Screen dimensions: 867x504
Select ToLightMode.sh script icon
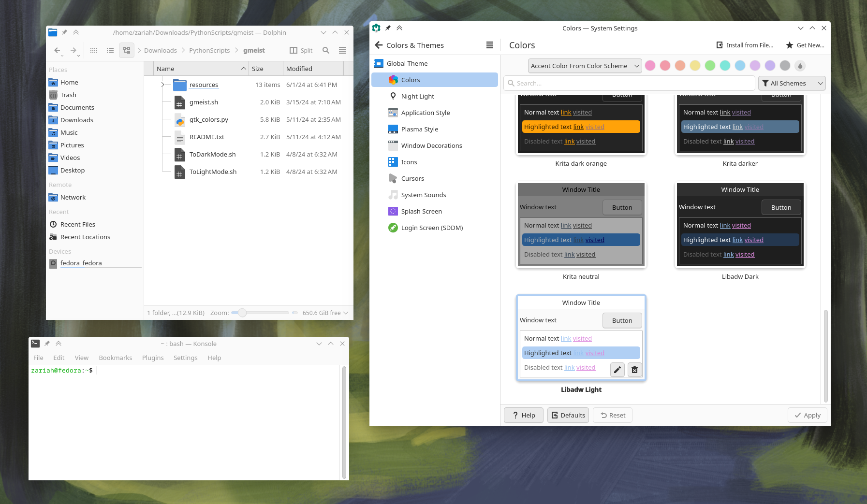180,172
